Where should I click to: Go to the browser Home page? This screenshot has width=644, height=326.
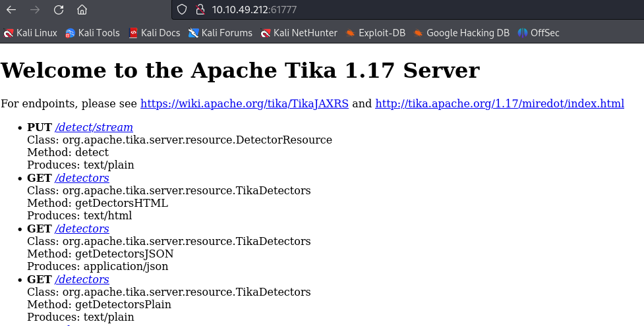click(82, 9)
